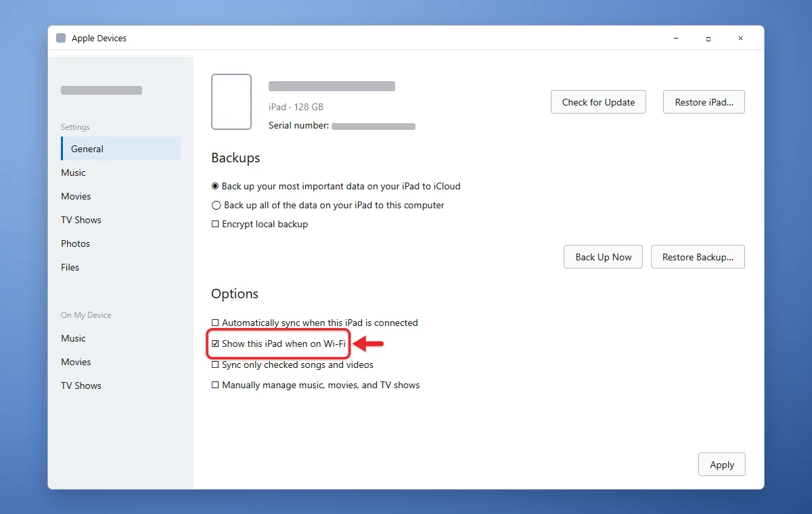Click the On My Device sidebar label

pyautogui.click(x=86, y=315)
